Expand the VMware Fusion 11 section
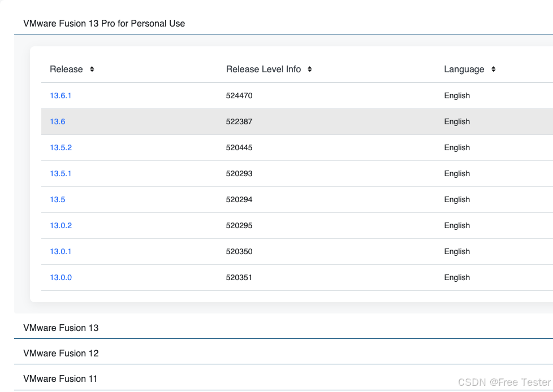Viewport: 553px width, 392px height. point(60,378)
